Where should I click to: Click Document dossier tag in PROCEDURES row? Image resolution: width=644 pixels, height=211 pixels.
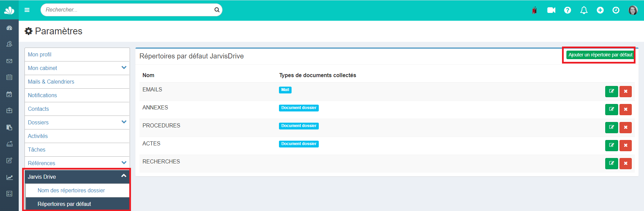pos(299,126)
